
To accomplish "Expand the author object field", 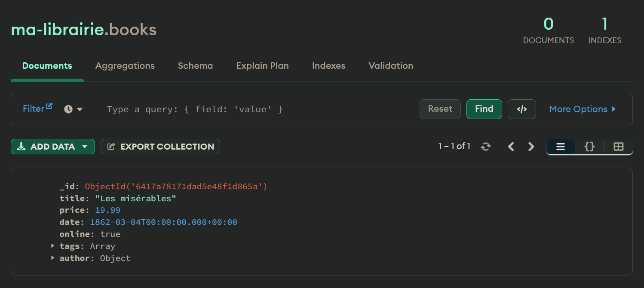I will [x=52, y=258].
